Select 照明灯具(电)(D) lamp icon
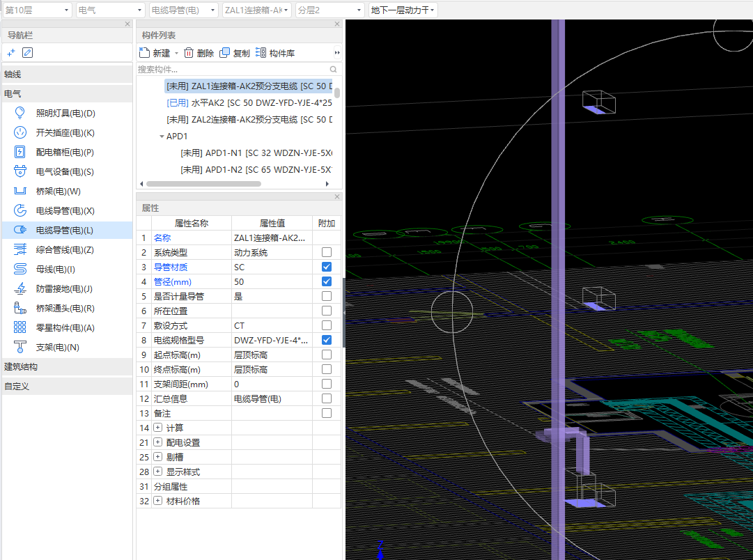Screen dimensions: 753x560 pos(20,113)
